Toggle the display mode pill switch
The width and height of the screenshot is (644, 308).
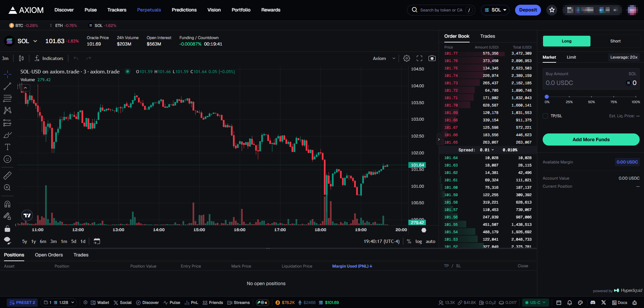pyautogui.click(x=263, y=303)
